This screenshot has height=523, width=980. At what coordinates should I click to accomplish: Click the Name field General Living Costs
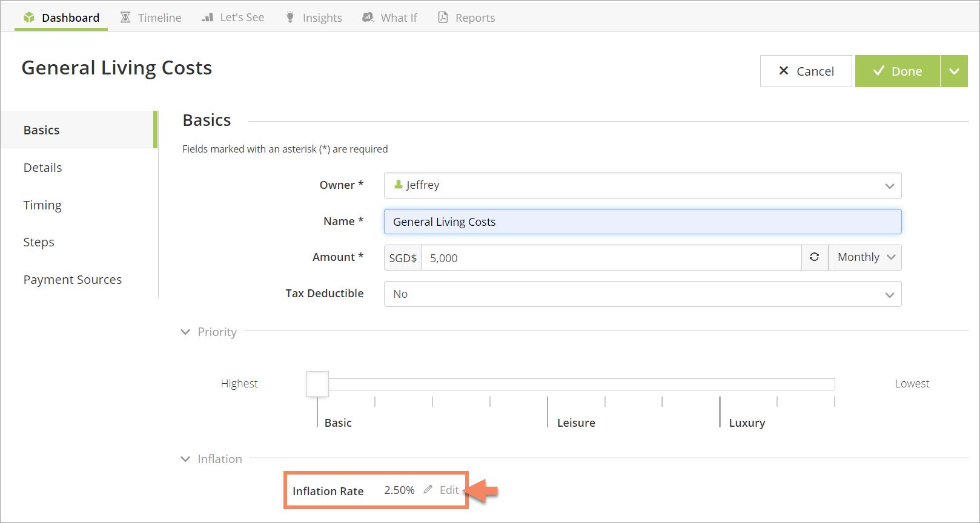tap(643, 222)
